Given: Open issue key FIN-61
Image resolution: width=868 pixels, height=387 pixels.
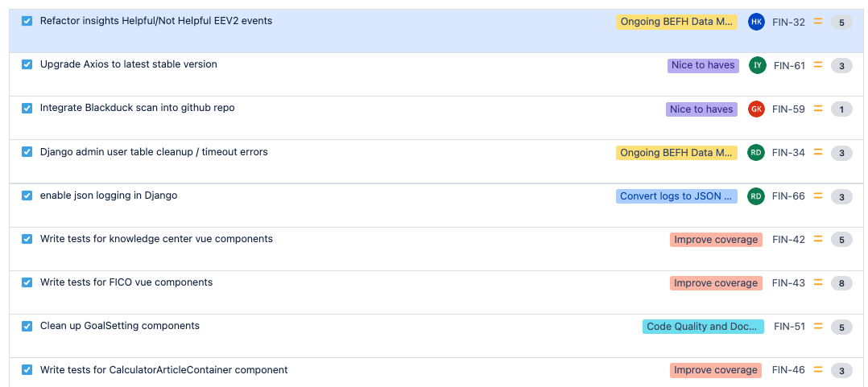Looking at the screenshot, I should tap(789, 66).
